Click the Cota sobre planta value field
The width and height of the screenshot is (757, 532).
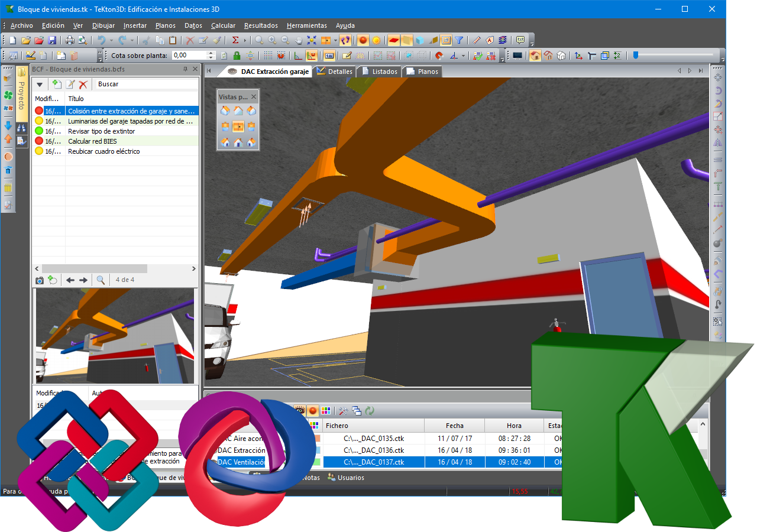[x=189, y=56]
